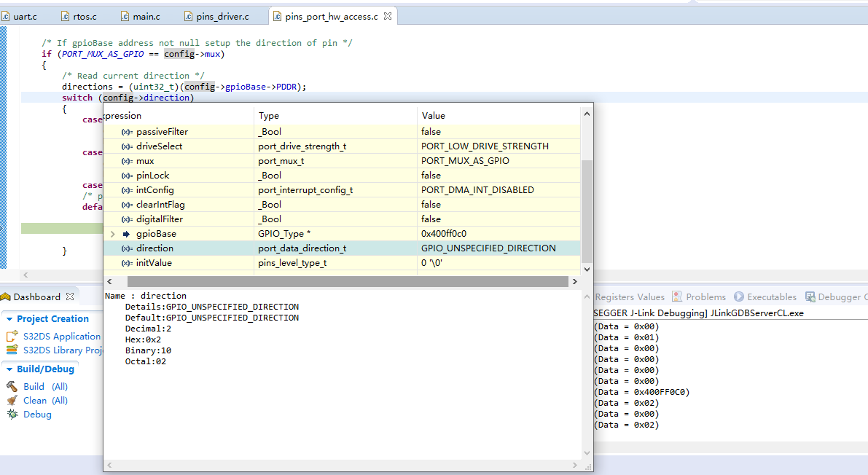Switch to the main.c tab
The width and height of the screenshot is (868, 475).
(x=146, y=15)
